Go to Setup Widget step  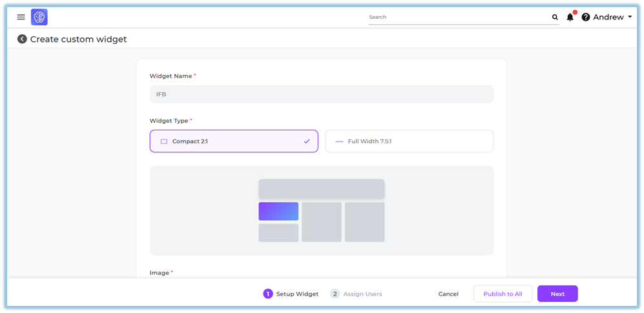point(291,294)
